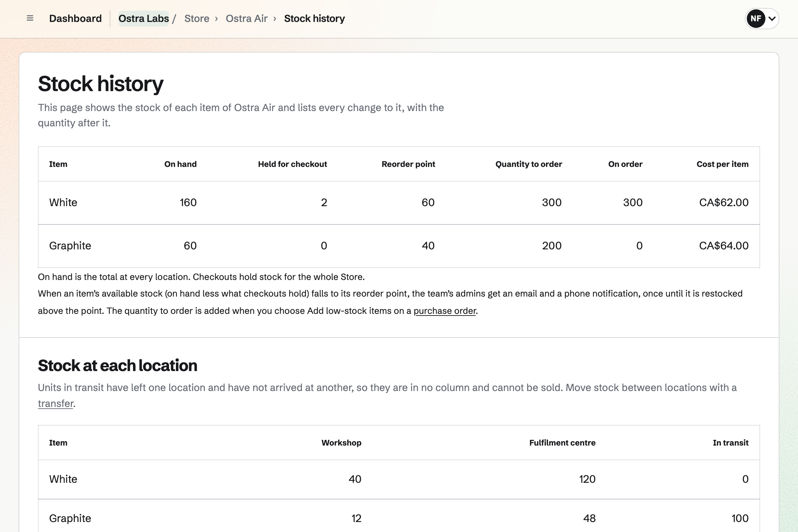Click the Fulfilment centre column header

[562, 443]
